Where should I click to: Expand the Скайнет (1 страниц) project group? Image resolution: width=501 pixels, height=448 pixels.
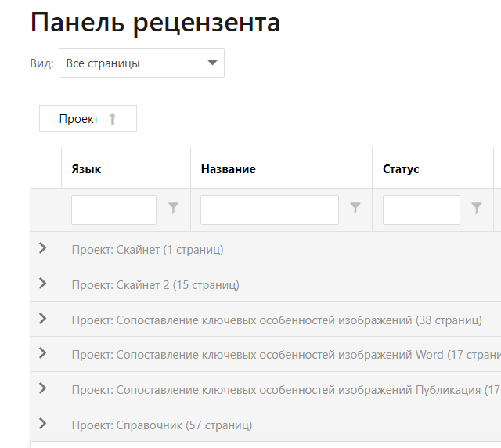click(x=42, y=248)
